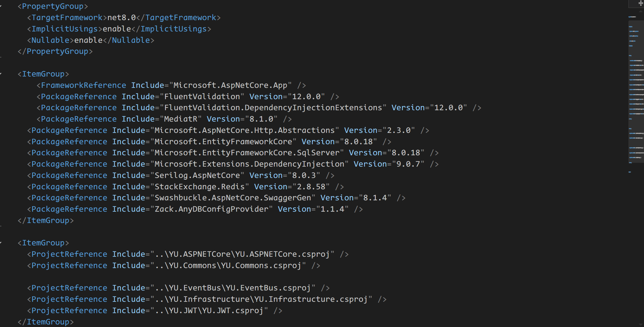Click version 12.0.0 on DependencyInjectionExtensions line

pos(448,108)
